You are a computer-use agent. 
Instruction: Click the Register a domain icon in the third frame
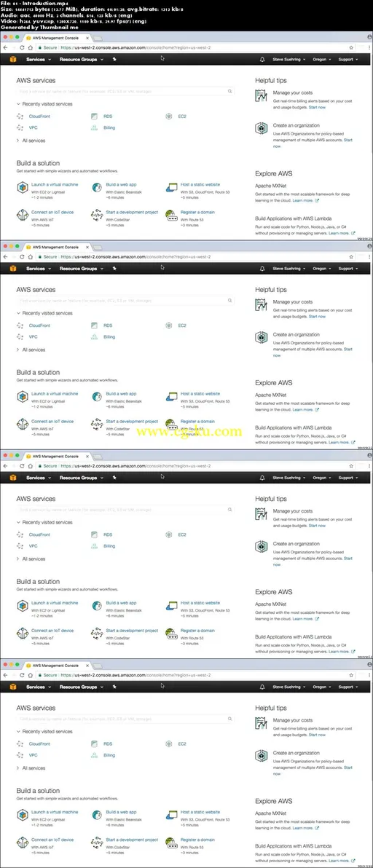(x=171, y=634)
